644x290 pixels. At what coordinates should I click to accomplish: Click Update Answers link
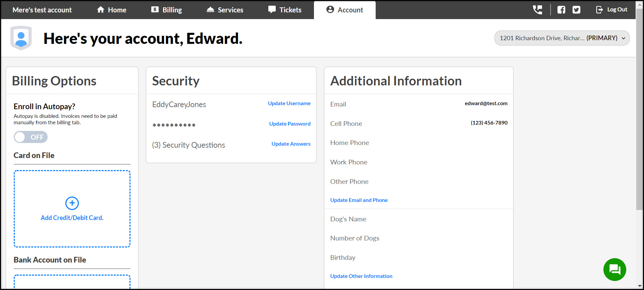pos(291,144)
